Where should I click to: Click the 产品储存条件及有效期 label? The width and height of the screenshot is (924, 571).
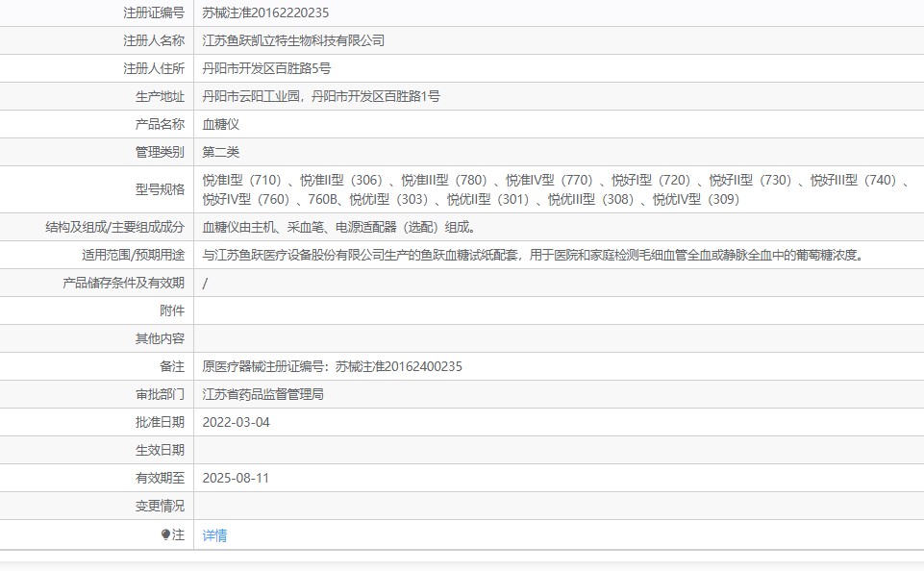pyautogui.click(x=124, y=283)
